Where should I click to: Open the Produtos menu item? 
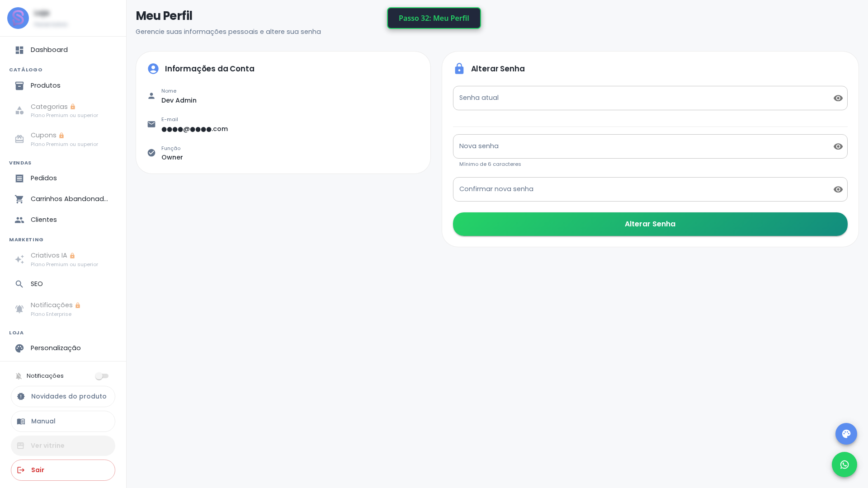(63, 86)
